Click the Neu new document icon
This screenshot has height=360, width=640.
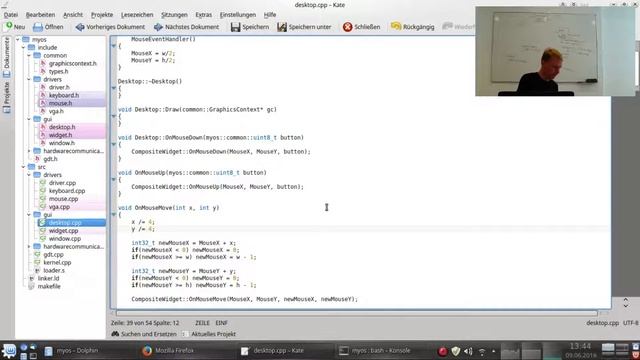(9, 27)
